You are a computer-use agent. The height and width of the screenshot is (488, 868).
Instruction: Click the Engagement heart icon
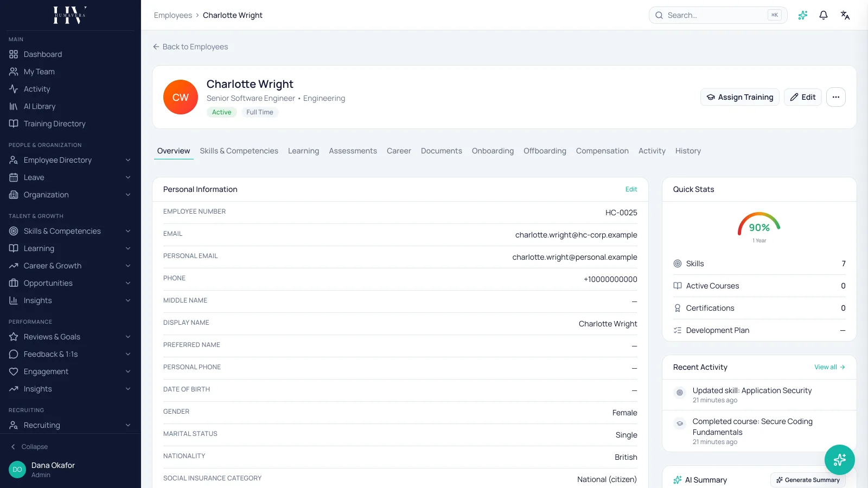coord(14,371)
